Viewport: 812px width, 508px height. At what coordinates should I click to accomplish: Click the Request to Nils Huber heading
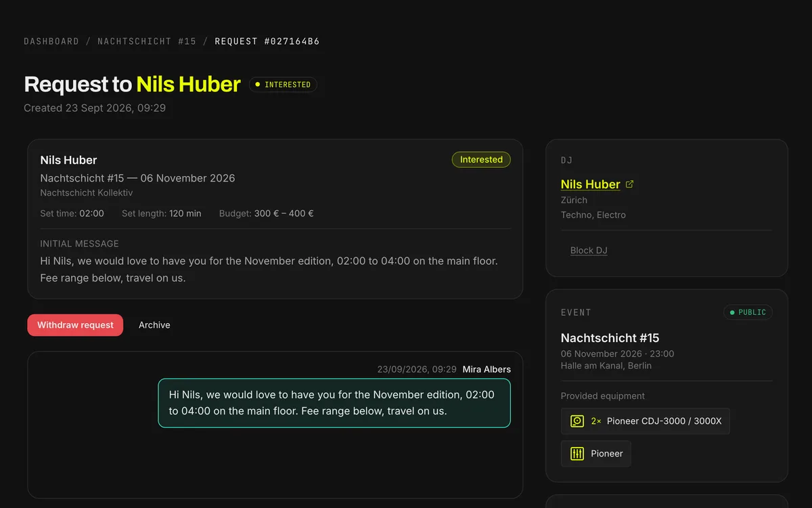(132, 84)
